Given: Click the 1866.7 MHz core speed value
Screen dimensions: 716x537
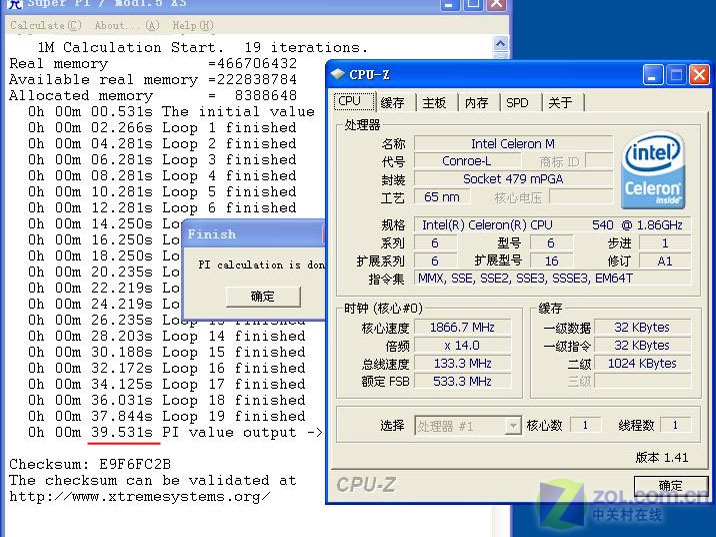Looking at the screenshot, I should tap(462, 327).
